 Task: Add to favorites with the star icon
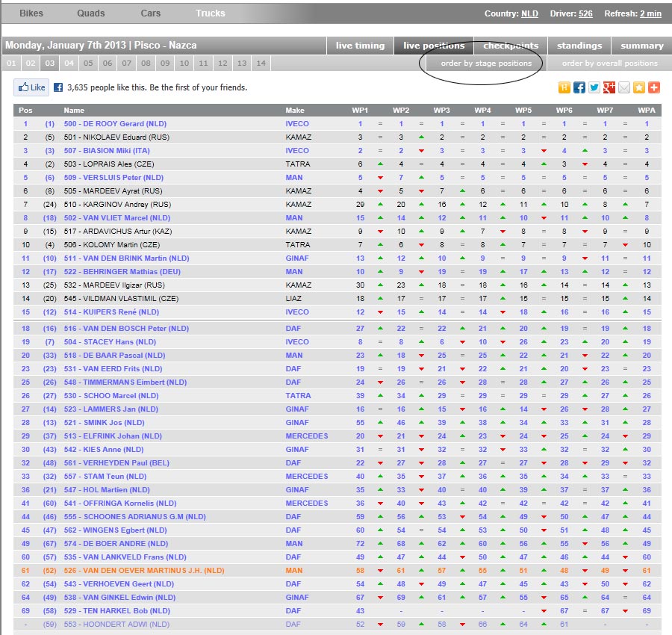(639, 87)
